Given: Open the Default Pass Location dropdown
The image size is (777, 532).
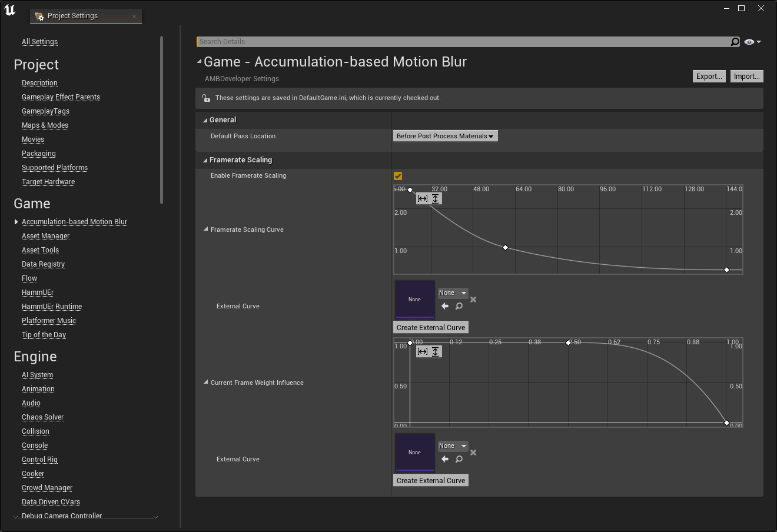Looking at the screenshot, I should (x=445, y=136).
